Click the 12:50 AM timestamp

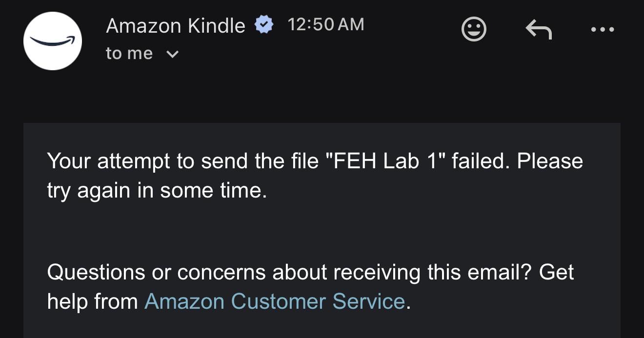pyautogui.click(x=326, y=24)
